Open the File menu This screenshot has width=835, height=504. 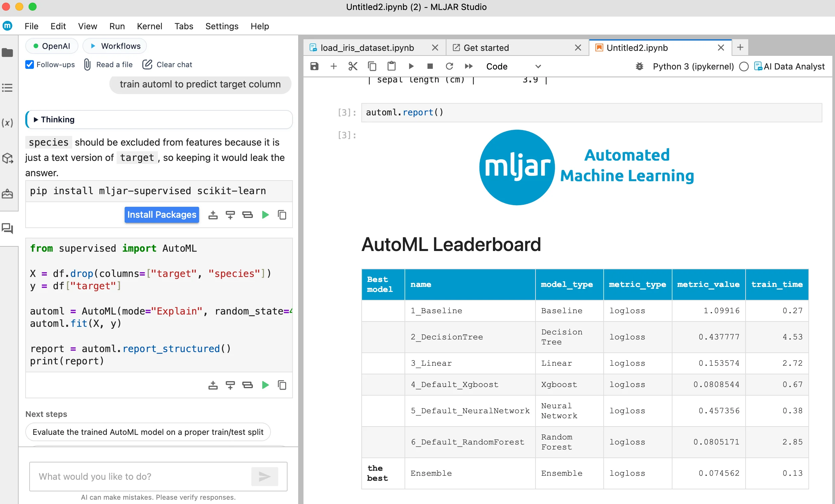(32, 26)
